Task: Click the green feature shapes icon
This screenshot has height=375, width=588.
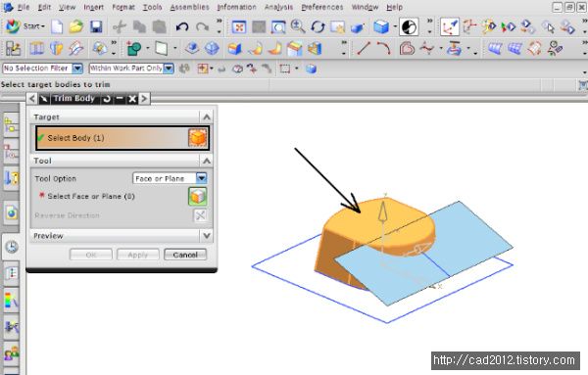Action: coord(134,48)
